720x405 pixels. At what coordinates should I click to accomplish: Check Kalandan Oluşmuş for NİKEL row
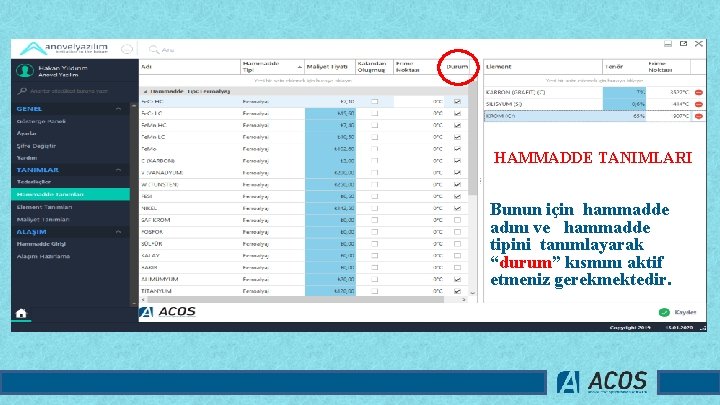point(375,208)
